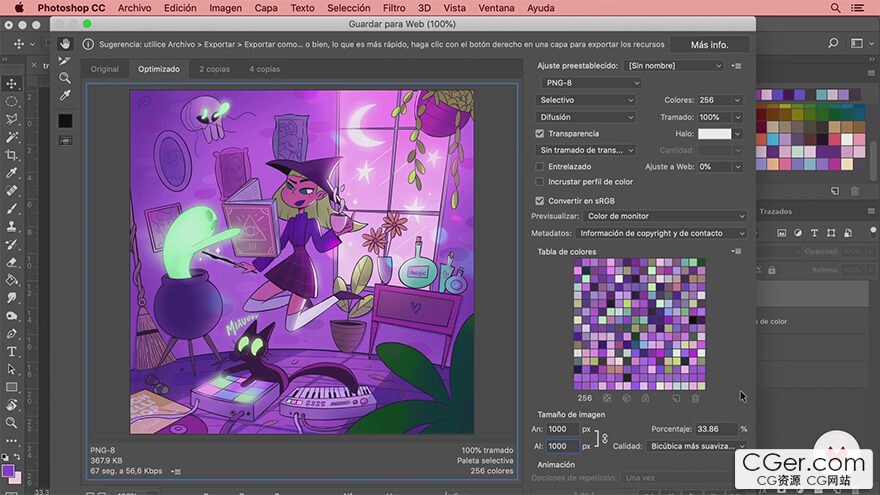Toggle slice visibility icon
The image size is (880, 495).
65,140
